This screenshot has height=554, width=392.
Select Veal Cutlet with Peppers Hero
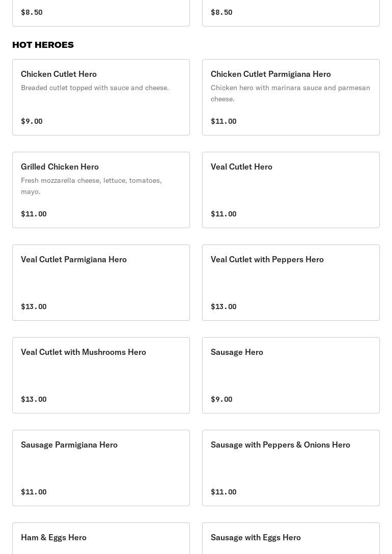291,282
